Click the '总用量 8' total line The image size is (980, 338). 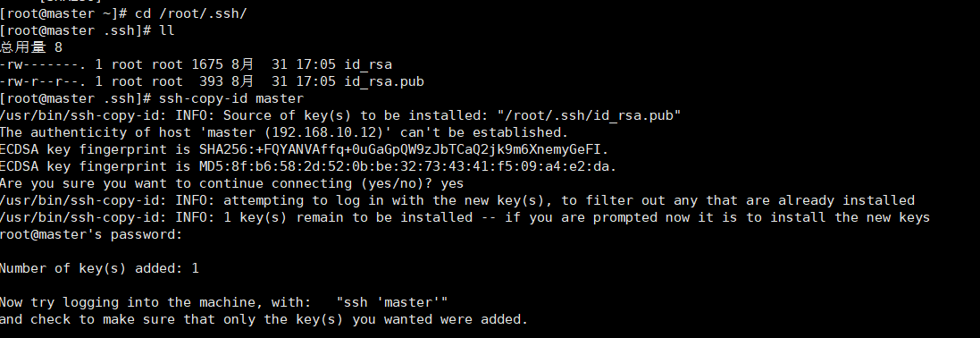click(31, 46)
